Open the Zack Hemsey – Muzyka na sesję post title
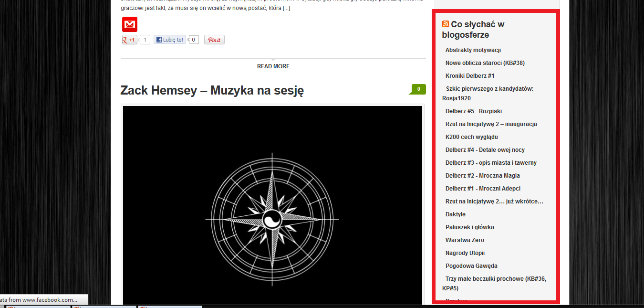This screenshot has width=644, height=308. 212,90
